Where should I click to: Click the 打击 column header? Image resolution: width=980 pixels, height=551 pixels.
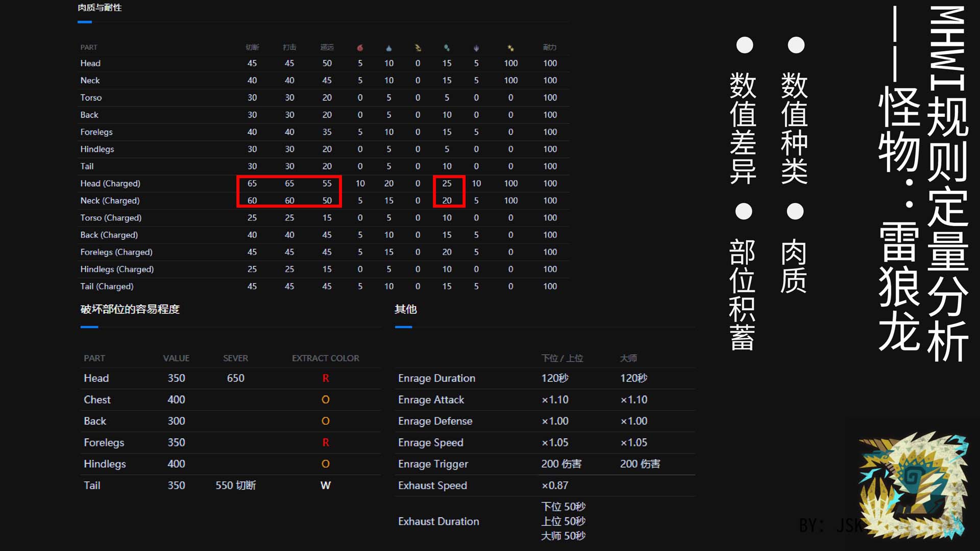click(289, 47)
